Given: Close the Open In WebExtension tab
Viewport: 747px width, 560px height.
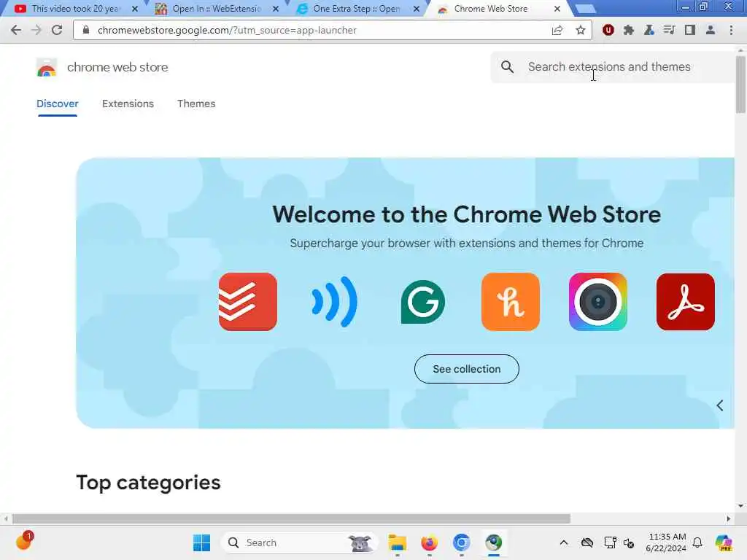Looking at the screenshot, I should click(x=275, y=9).
